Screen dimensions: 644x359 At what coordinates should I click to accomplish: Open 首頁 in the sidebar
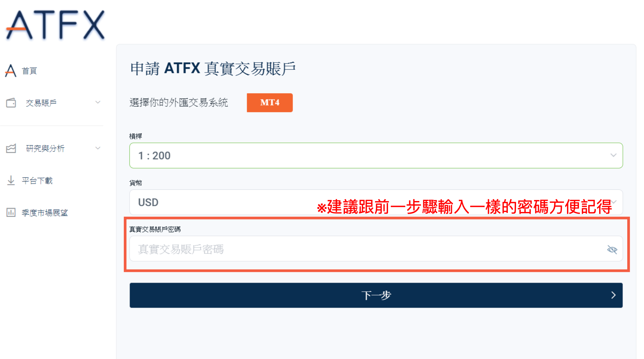(29, 71)
